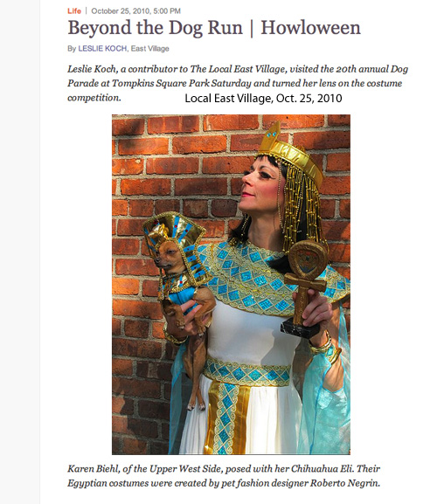Click the italic intro paragraph about Leslie Koch
This screenshot has width=437, height=504.
[238, 83]
